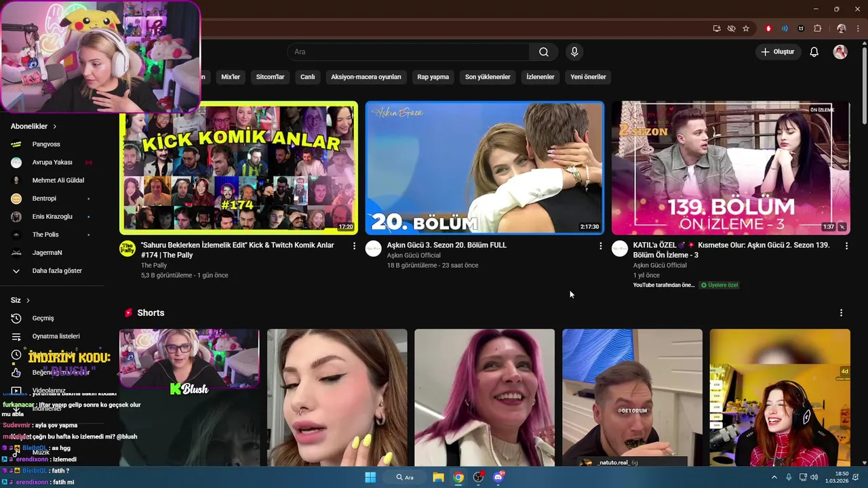Screen dimensions: 868x488
Task: Expand Siz section chevron
Action: [x=28, y=300]
